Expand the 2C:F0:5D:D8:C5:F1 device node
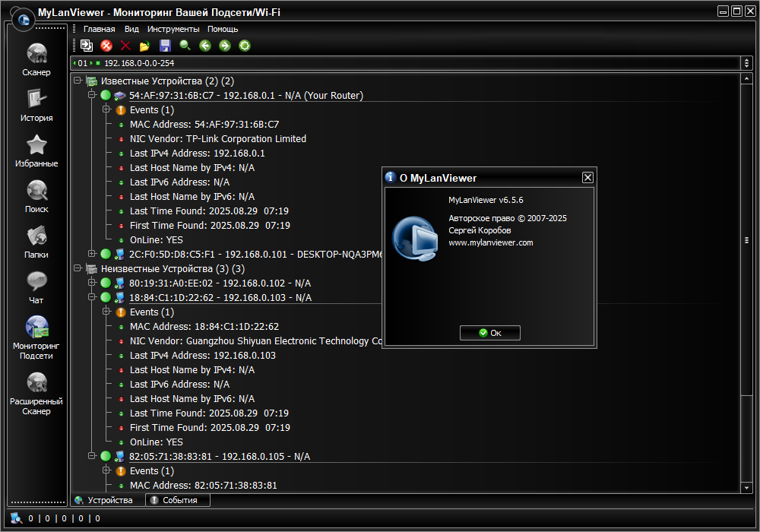The height and width of the screenshot is (532, 760). pyautogui.click(x=92, y=253)
